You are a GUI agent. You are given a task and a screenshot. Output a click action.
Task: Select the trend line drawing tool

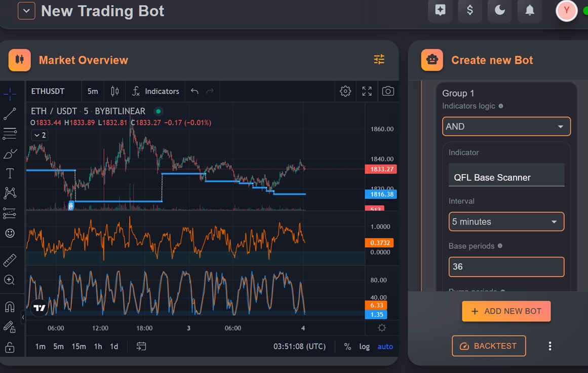10,114
